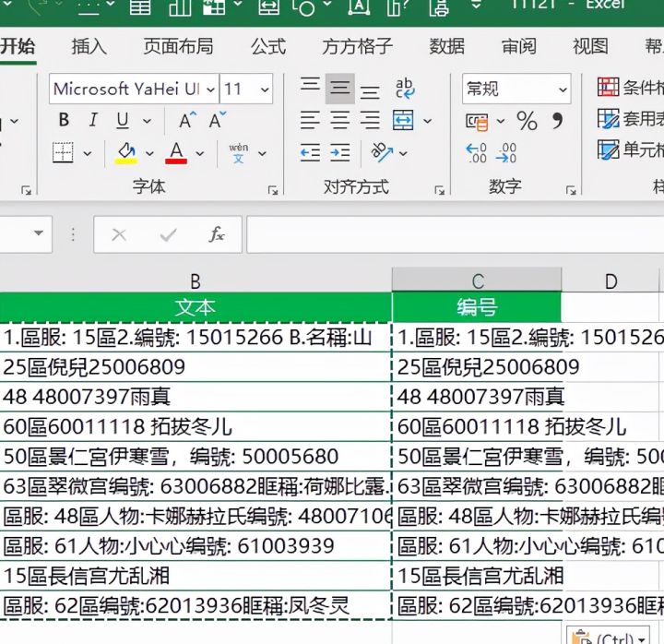Align text to the left
Screen dimensions: 664x644
click(x=310, y=120)
